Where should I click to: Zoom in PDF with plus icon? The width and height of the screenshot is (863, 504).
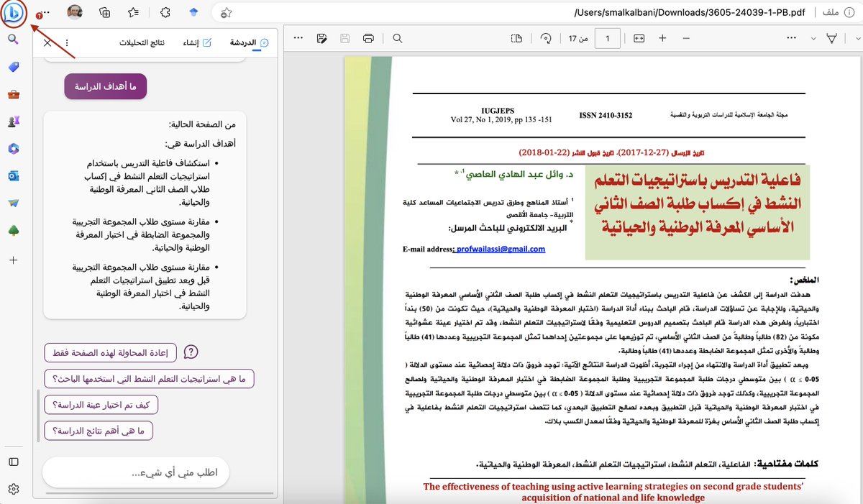coord(662,38)
